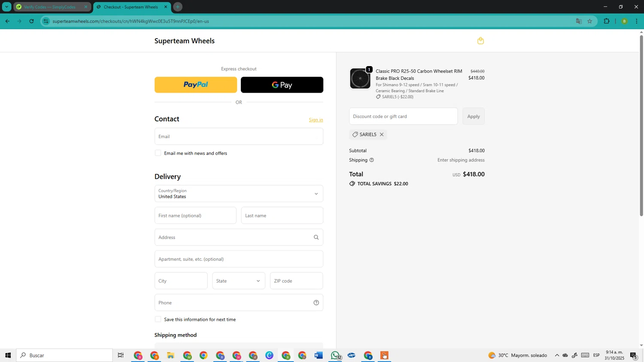Open the touch keyboard tray icon
The height and width of the screenshot is (362, 644).
tap(585, 356)
